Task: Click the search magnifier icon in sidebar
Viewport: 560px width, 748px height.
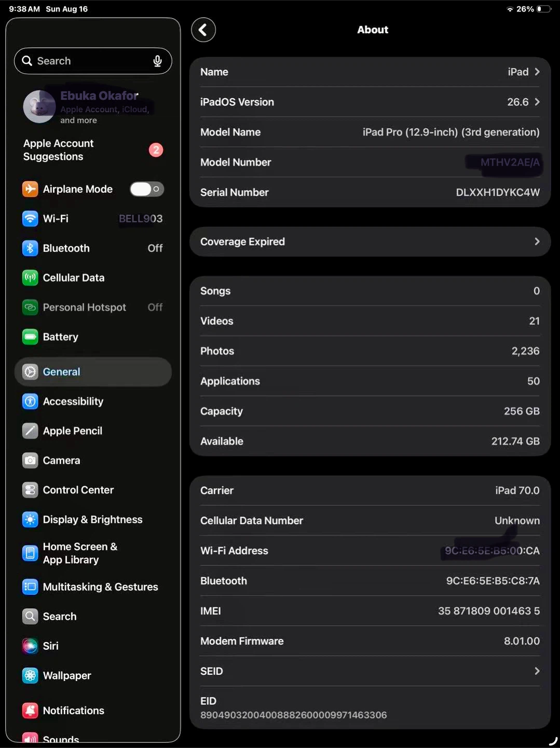Action: tap(27, 61)
